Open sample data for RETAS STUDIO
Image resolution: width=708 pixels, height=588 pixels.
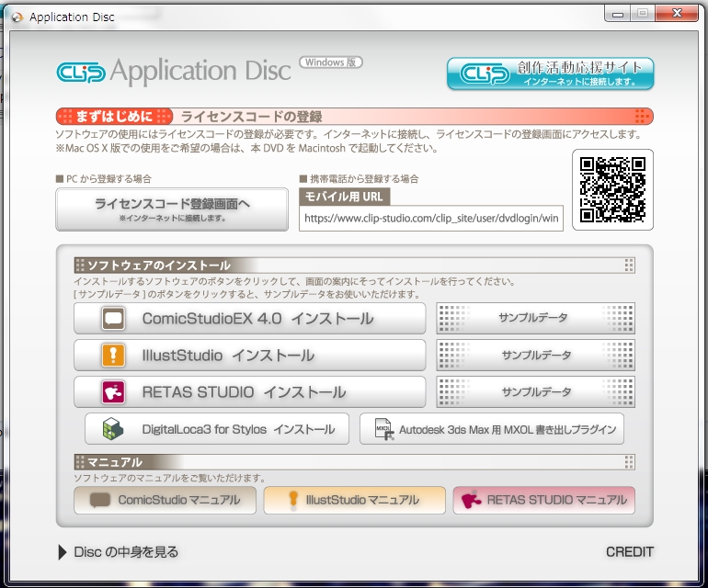[535, 392]
